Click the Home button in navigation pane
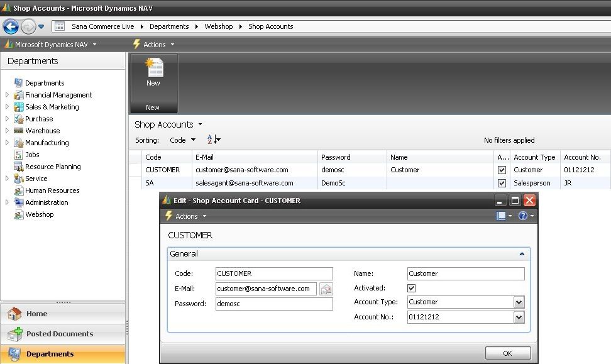Screen dimensions: 611x364 coord(63,314)
